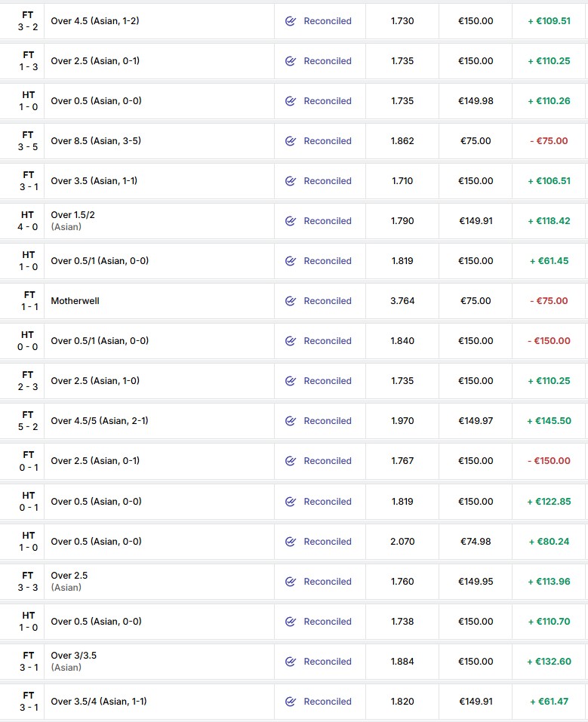Screen dimensions: 588x722
Task: Click the reconciled icon for the Over 1.5/2 bet
Action: [291, 221]
